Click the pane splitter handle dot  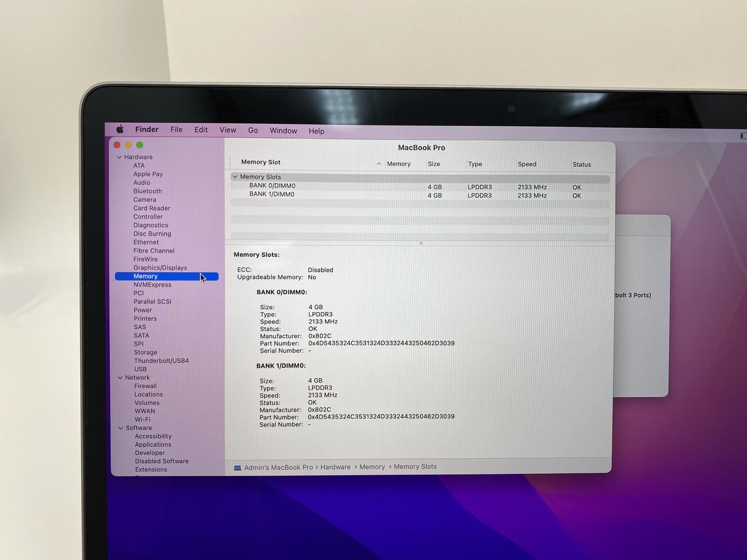coord(421,243)
